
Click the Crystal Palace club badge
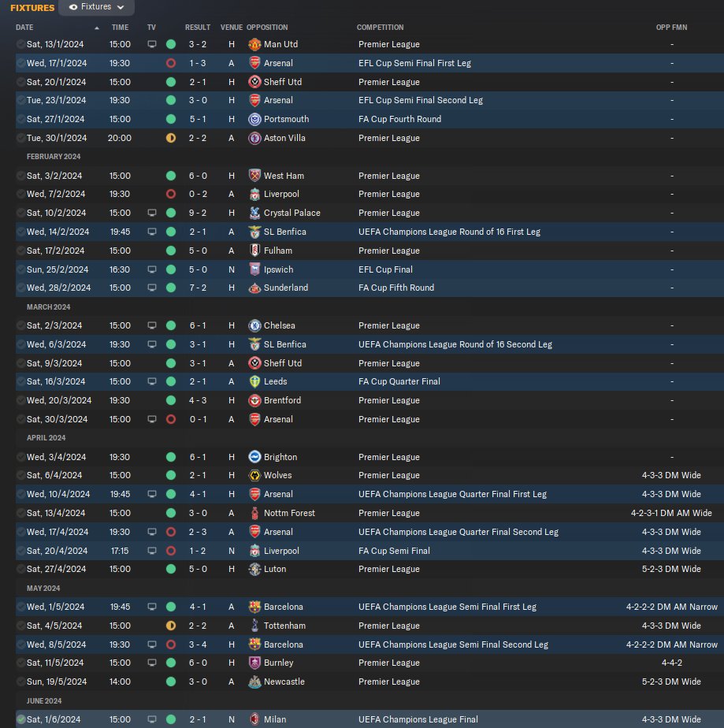pos(254,213)
